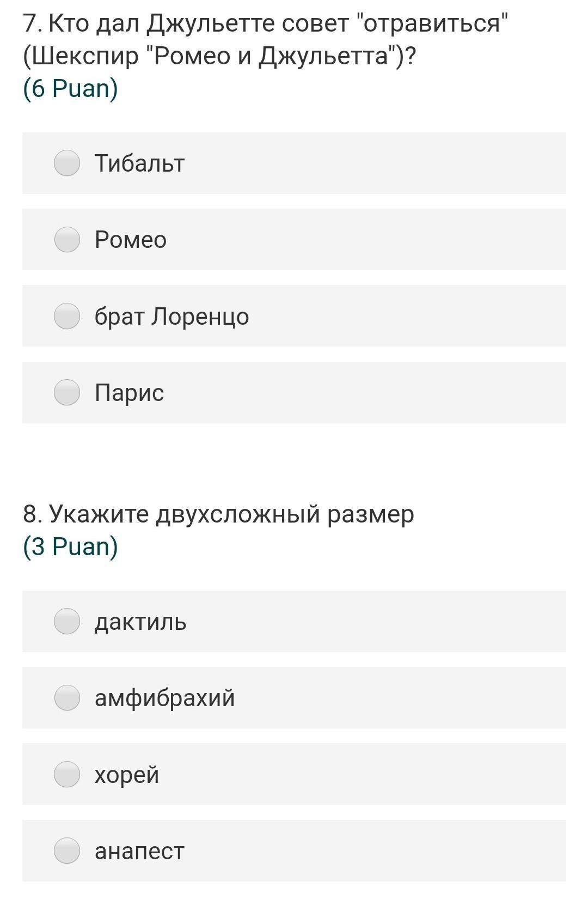Pick the Парис radio button
Viewport: 588px width, 917px height.
67,393
